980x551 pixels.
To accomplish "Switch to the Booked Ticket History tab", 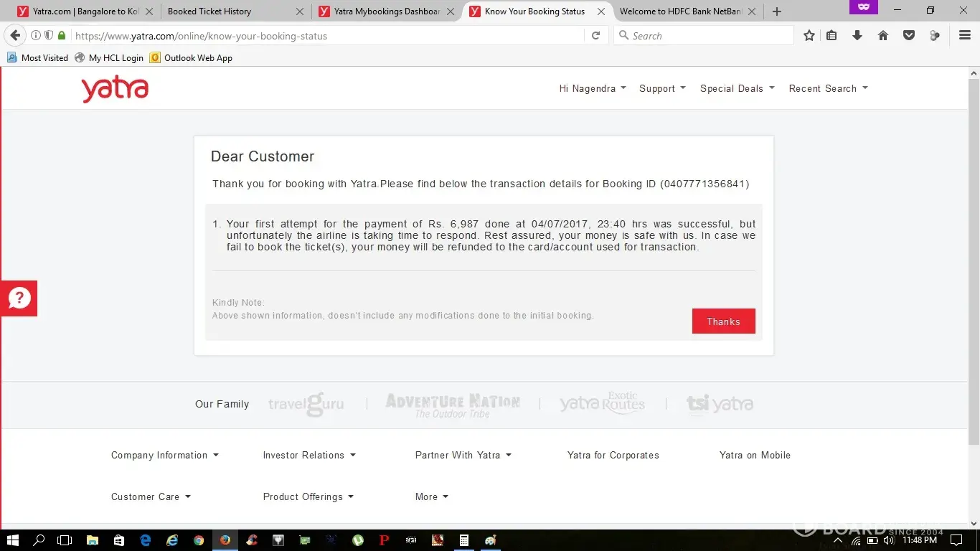I will (x=209, y=11).
